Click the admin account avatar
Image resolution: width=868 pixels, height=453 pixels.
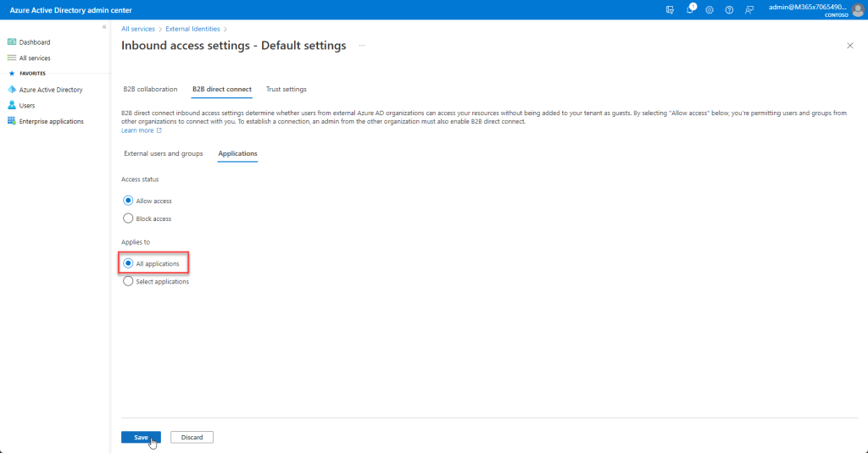tap(857, 9)
